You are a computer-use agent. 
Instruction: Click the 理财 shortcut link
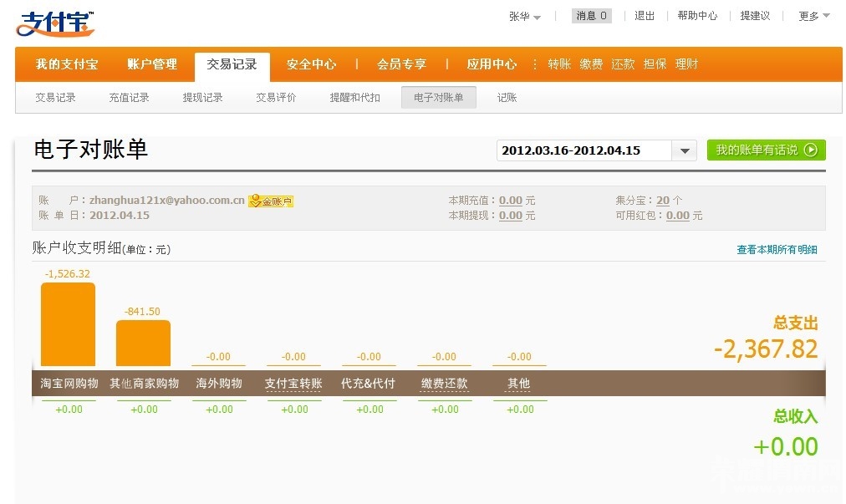click(x=686, y=64)
